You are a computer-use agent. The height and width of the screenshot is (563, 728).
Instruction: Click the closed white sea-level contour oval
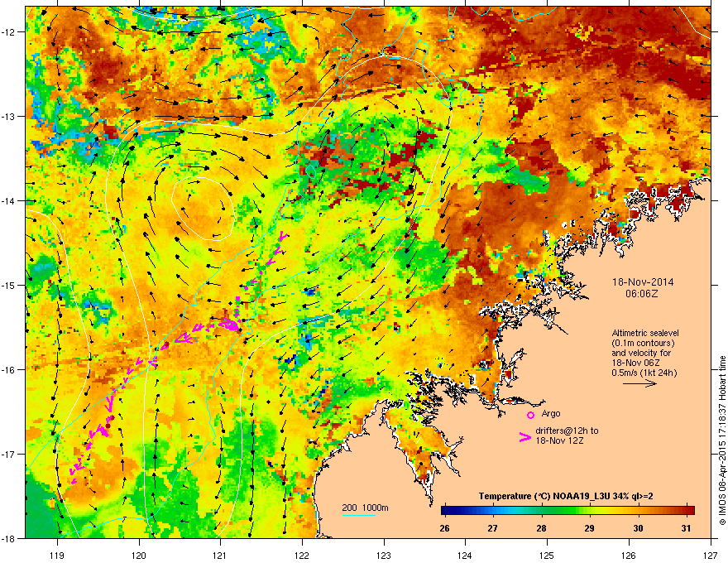click(x=203, y=209)
